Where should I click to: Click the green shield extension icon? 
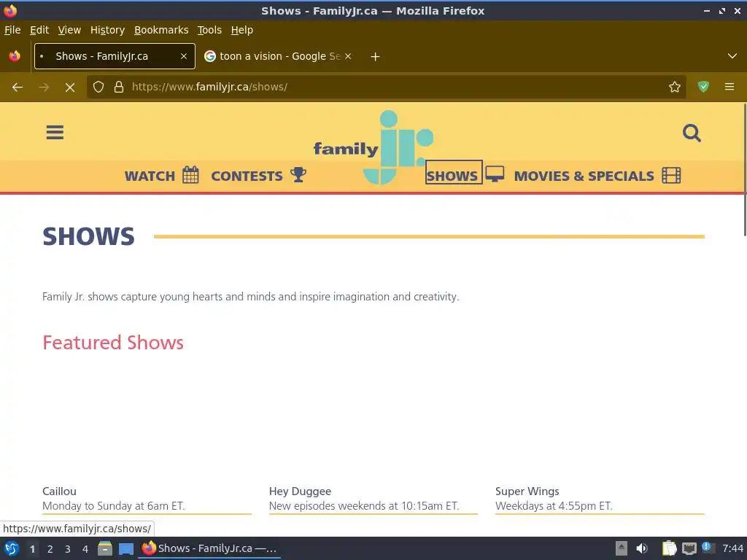click(x=703, y=87)
